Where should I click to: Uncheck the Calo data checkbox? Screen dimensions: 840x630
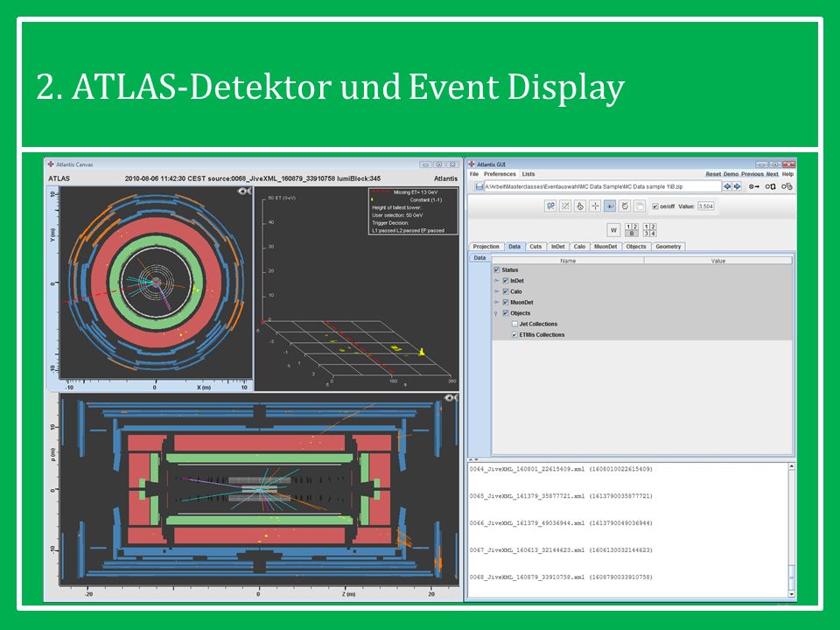click(505, 291)
